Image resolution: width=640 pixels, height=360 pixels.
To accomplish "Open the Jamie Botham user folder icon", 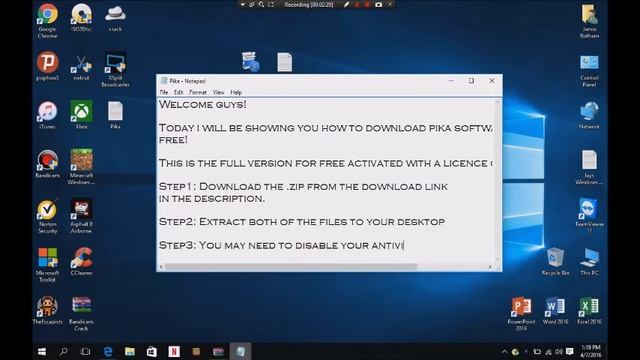I will pyautogui.click(x=589, y=21).
